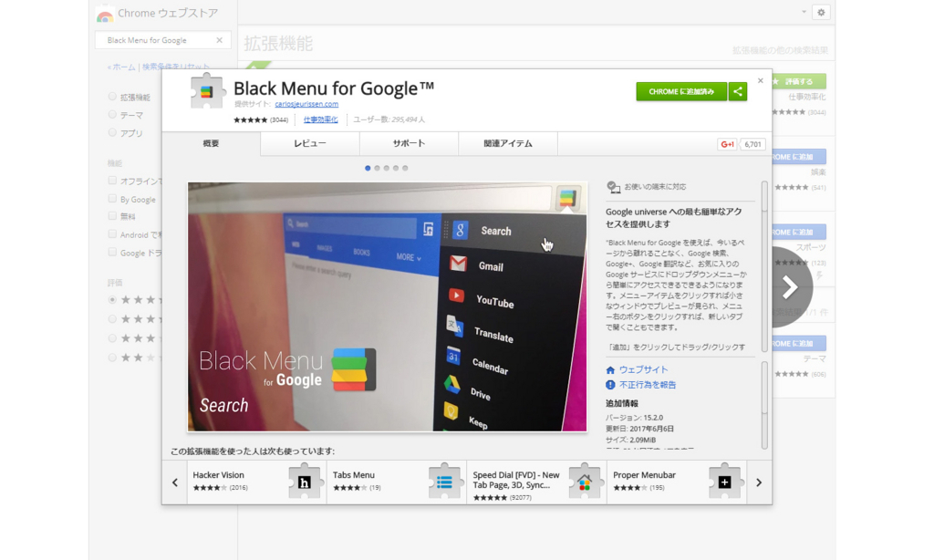
Task: Click the description panel scrollbar
Action: pos(764,266)
